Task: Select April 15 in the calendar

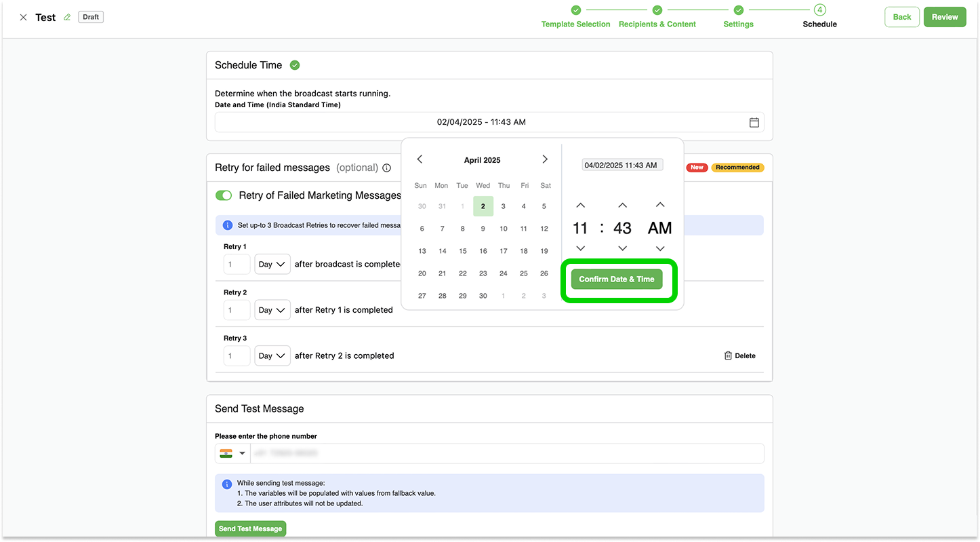Action: (463, 251)
